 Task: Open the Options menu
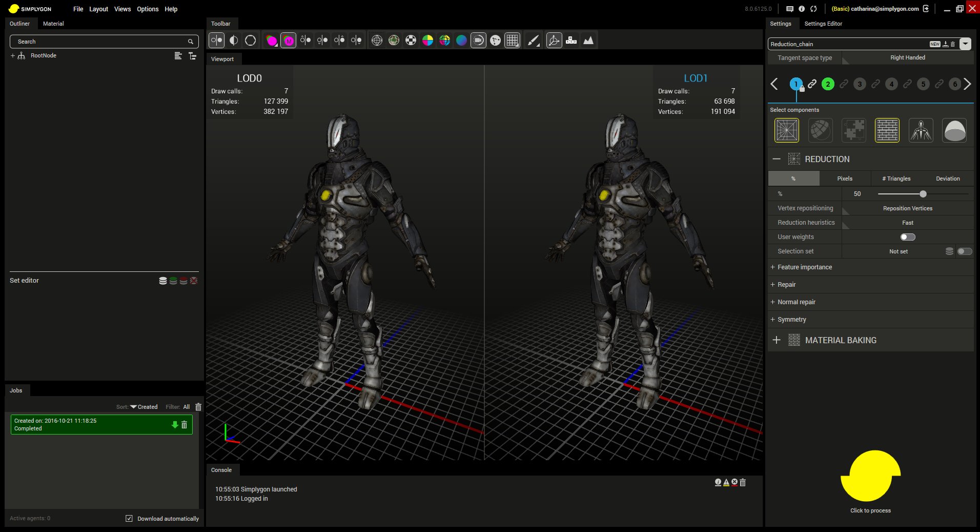click(147, 9)
